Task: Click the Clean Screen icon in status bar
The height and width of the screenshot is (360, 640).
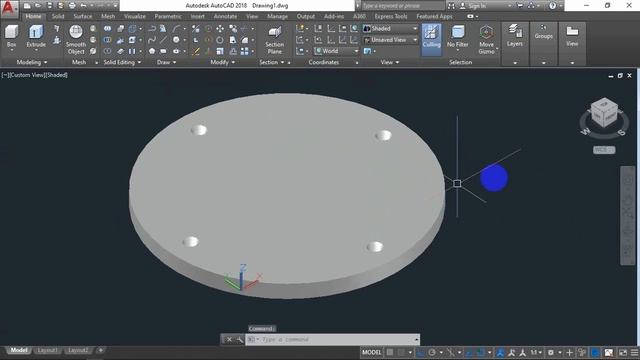Action: click(623, 352)
